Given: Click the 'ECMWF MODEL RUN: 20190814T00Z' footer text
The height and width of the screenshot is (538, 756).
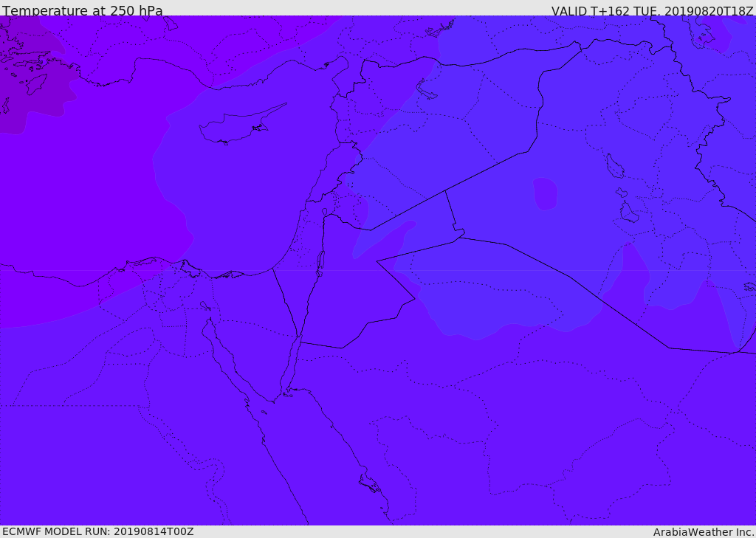Looking at the screenshot, I should 98,531.
